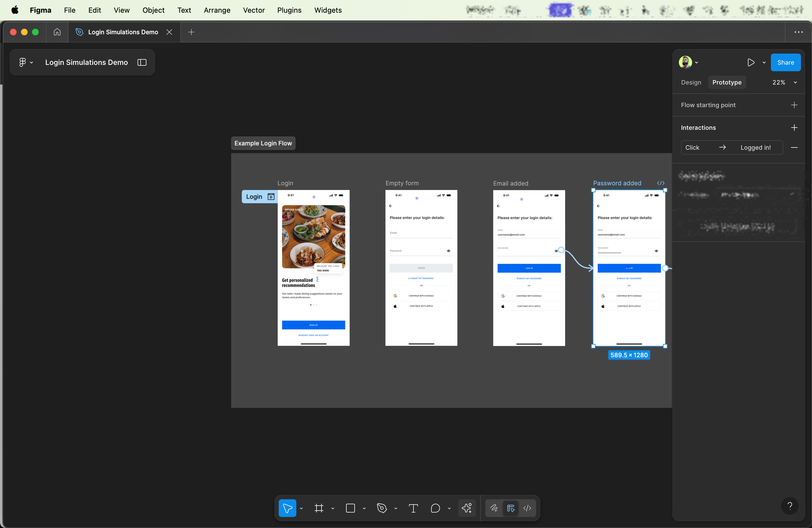Open the File menu
812x528 pixels.
tap(70, 10)
